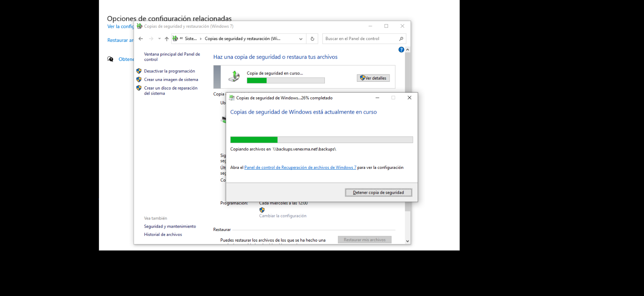
Task: Close the Copias de seguridad de Windows dialog
Action: pyautogui.click(x=409, y=98)
